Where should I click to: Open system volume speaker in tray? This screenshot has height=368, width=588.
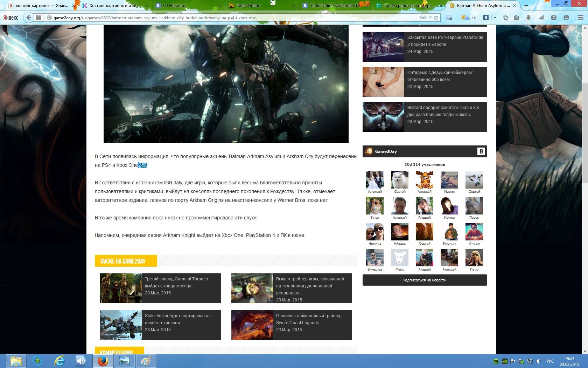click(x=538, y=361)
